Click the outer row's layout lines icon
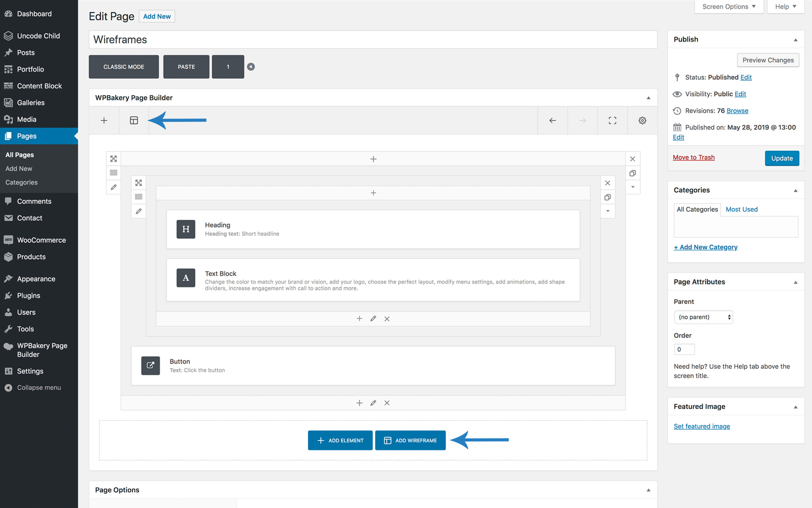 point(113,173)
